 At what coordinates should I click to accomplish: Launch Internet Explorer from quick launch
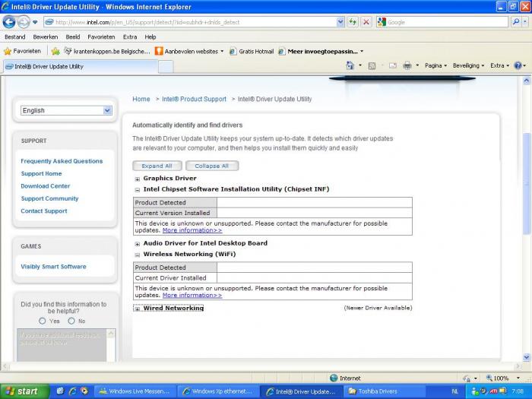[x=72, y=391]
